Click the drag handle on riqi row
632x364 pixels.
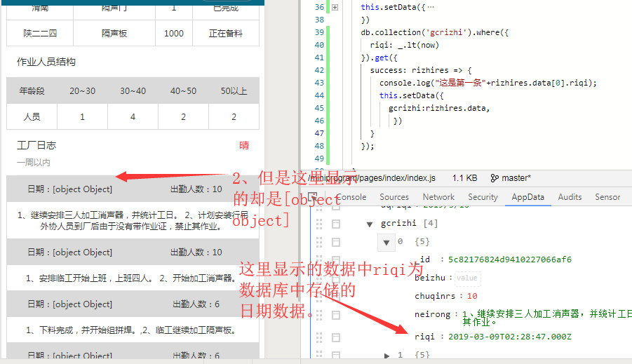click(319, 337)
